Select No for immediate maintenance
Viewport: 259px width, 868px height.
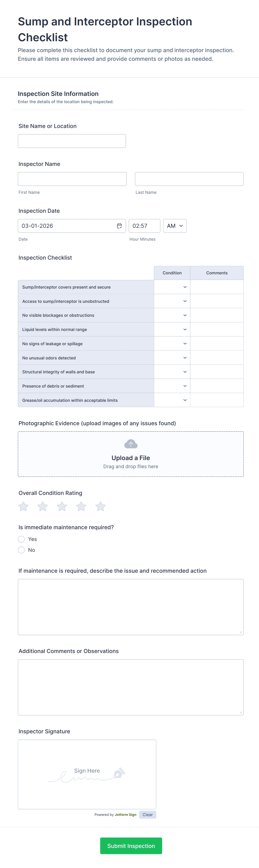(x=21, y=550)
